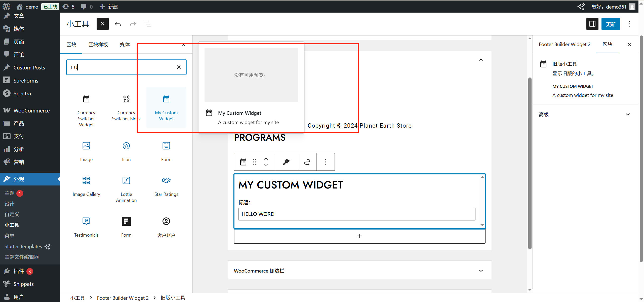Open the three-dot options menu in the header
This screenshot has width=644, height=302.
click(x=629, y=24)
